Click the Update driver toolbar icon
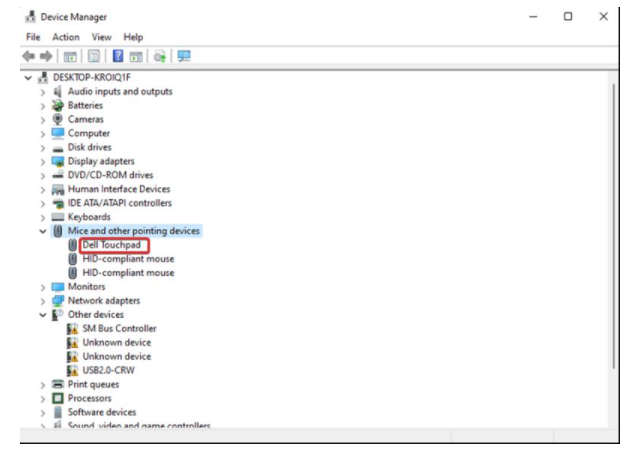This screenshot has height=450, width=631. (159, 58)
